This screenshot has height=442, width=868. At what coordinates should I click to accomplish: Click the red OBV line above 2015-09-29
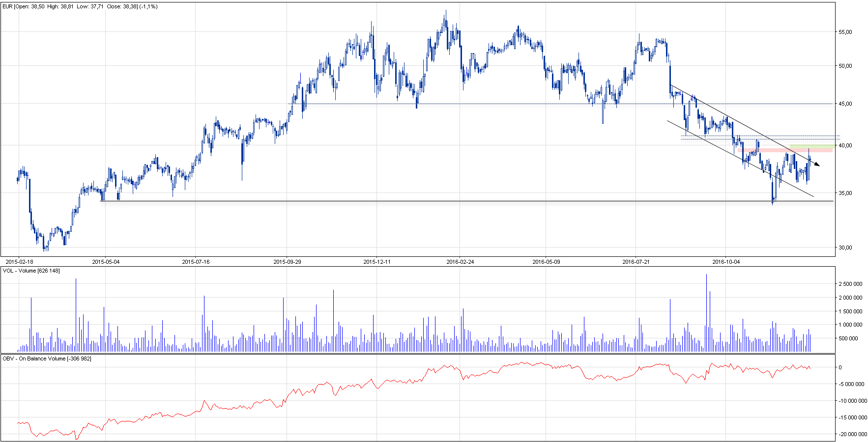point(288,396)
